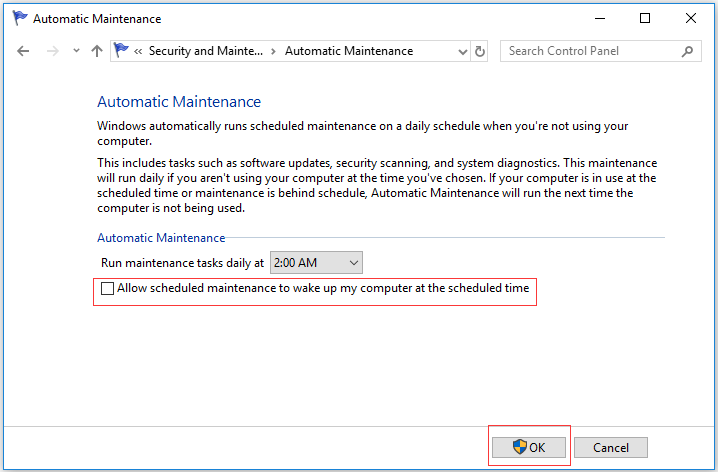Go up one level with up arrow
This screenshot has height=472, width=718.
point(97,51)
